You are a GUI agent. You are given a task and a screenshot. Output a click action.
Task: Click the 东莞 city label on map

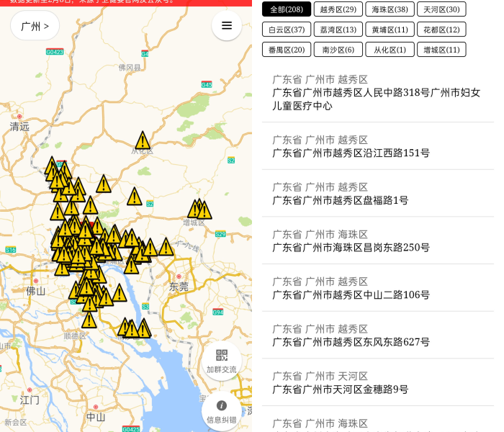pyautogui.click(x=179, y=287)
